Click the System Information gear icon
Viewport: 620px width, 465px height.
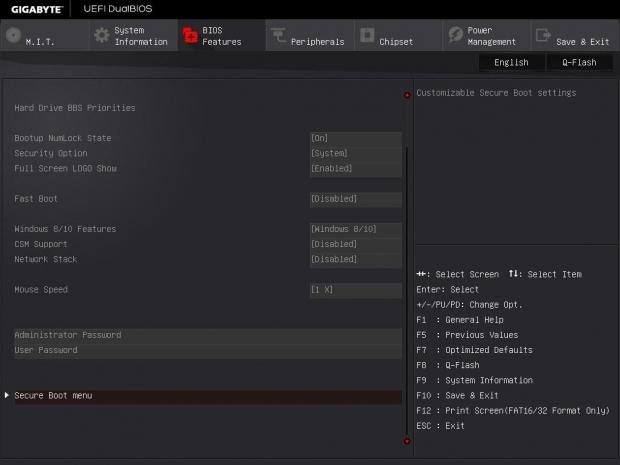click(x=102, y=36)
